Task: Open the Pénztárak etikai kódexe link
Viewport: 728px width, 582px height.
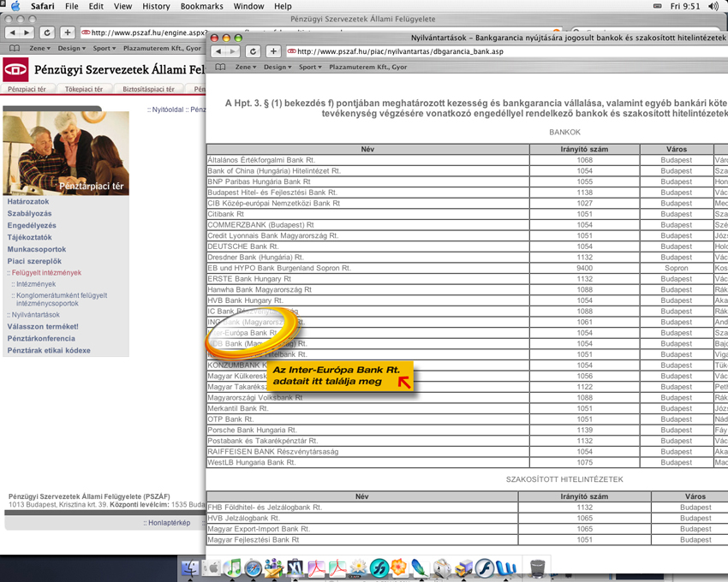Action: coord(49,350)
